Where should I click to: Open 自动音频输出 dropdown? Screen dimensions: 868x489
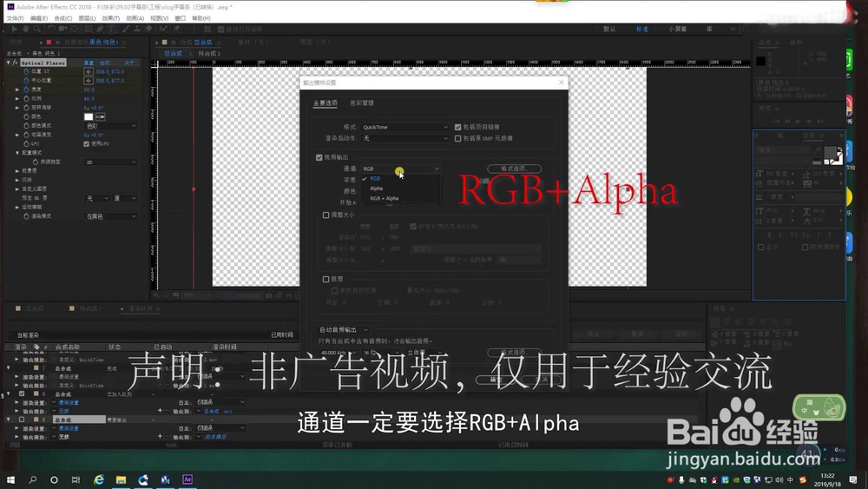pos(343,330)
